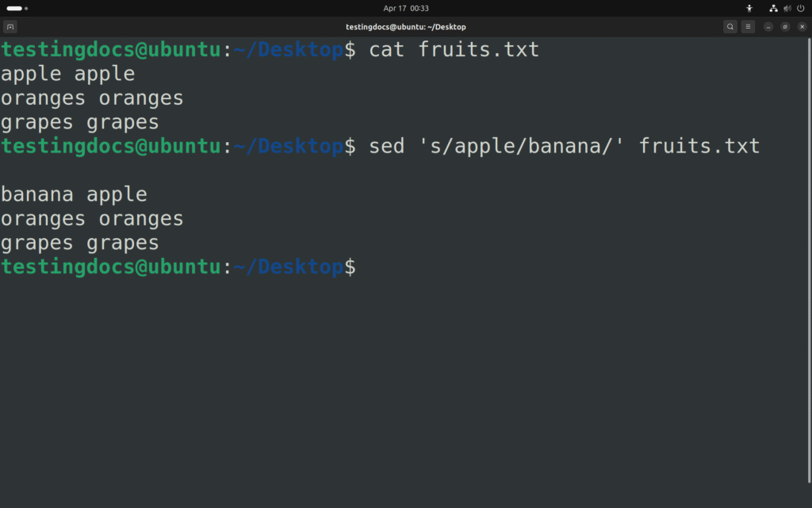
Task: Open the power system menu
Action: click(x=800, y=8)
